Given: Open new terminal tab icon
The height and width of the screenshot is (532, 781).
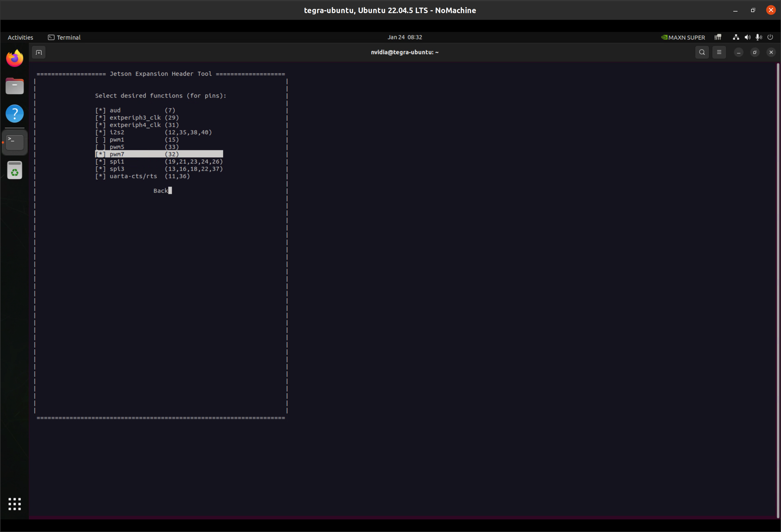Looking at the screenshot, I should (x=39, y=52).
